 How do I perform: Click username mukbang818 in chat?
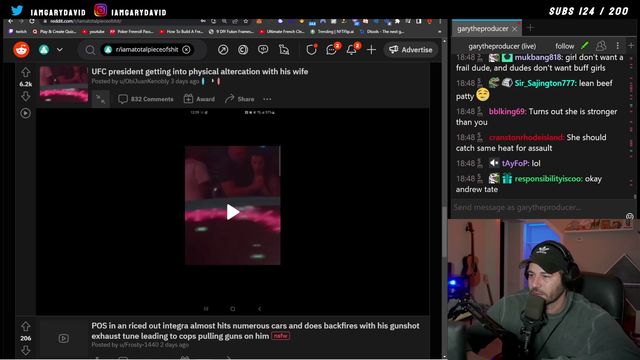point(539,58)
